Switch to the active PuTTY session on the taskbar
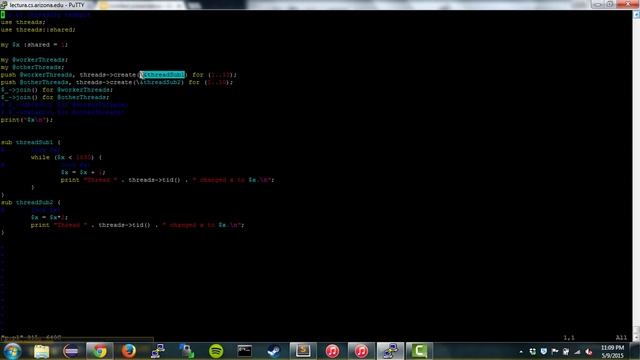640x360 pixels. coord(390,351)
